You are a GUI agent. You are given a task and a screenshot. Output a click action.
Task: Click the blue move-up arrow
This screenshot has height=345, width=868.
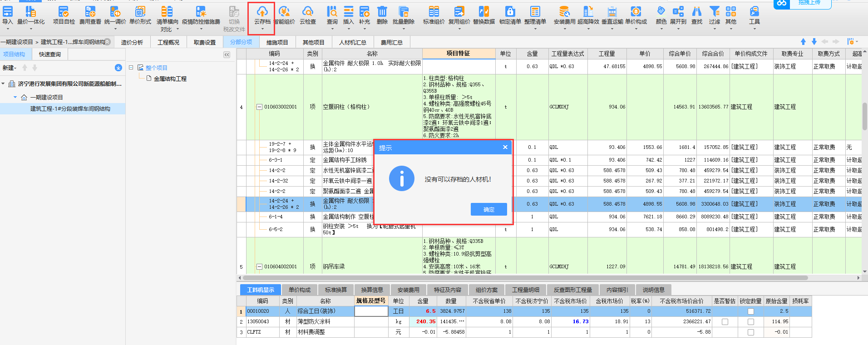coord(803,42)
